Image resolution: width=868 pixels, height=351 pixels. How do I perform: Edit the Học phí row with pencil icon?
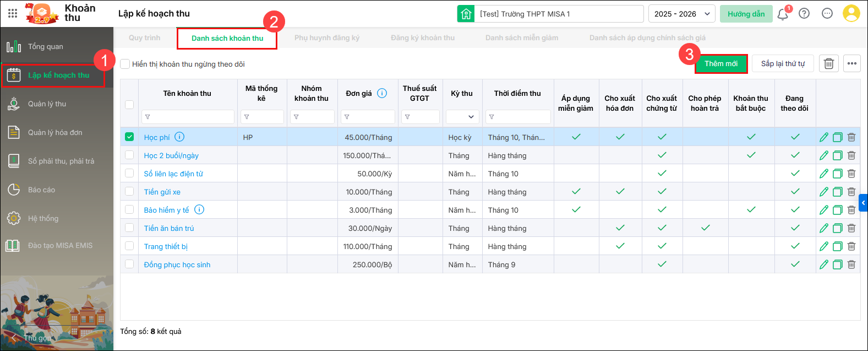pyautogui.click(x=823, y=137)
